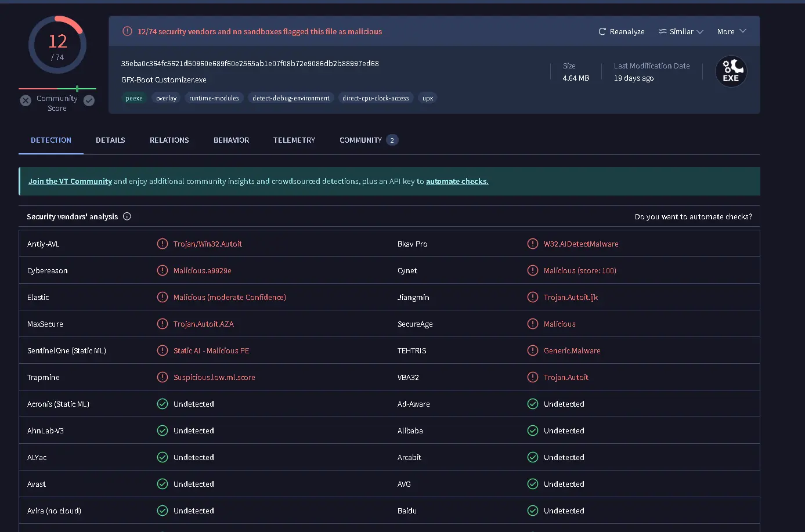This screenshot has width=805, height=532.
Task: Click the Similar icon in the header
Action: [662, 31]
